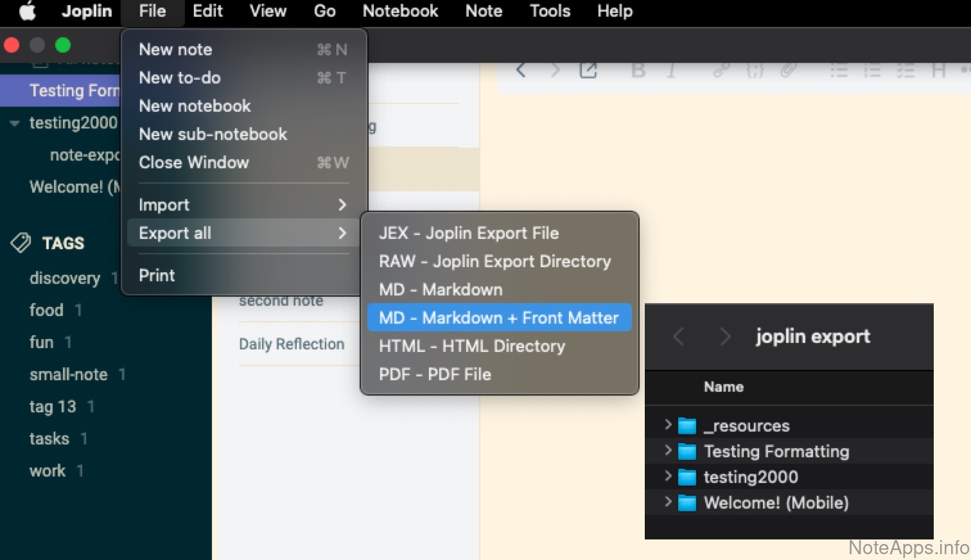Expand the Testing Formatting folder chevron
The image size is (971, 560).
(668, 451)
